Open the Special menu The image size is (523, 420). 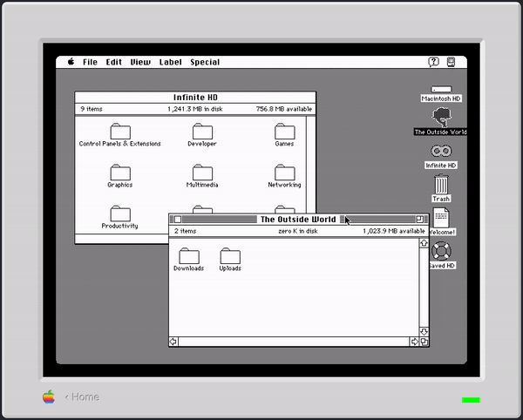tap(205, 62)
